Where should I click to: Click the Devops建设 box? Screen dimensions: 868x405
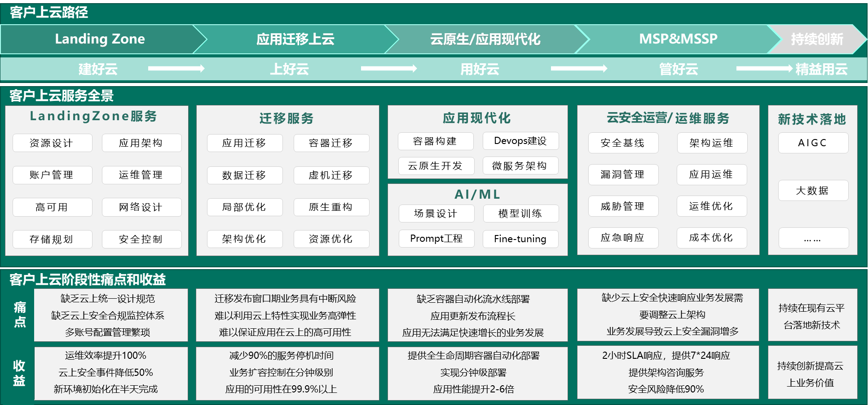point(521,141)
